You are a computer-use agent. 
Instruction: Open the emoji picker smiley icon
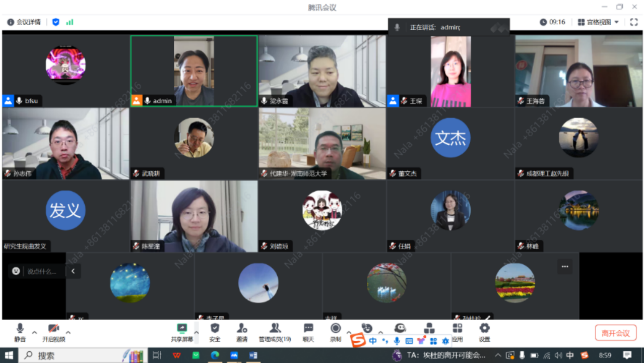pyautogui.click(x=16, y=271)
